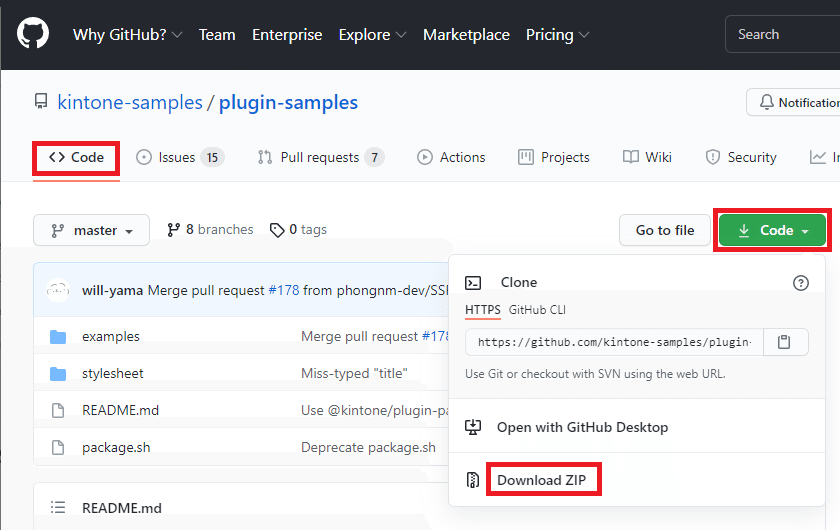Copy the clone URL via clipboard icon
Screen dimensions: 840x530
(x=785, y=342)
